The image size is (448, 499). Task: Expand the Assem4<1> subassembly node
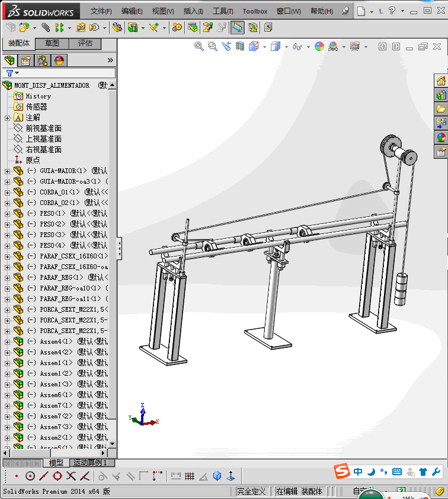(x=7, y=342)
